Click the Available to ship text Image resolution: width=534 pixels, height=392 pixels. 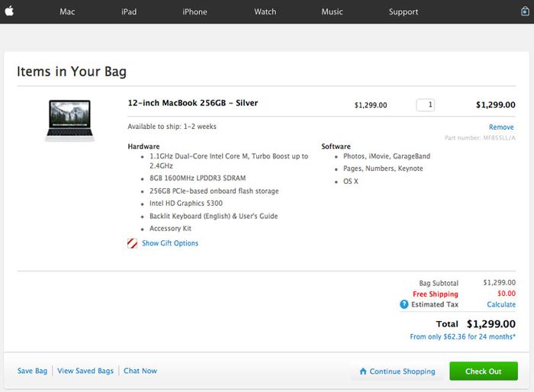click(x=172, y=127)
